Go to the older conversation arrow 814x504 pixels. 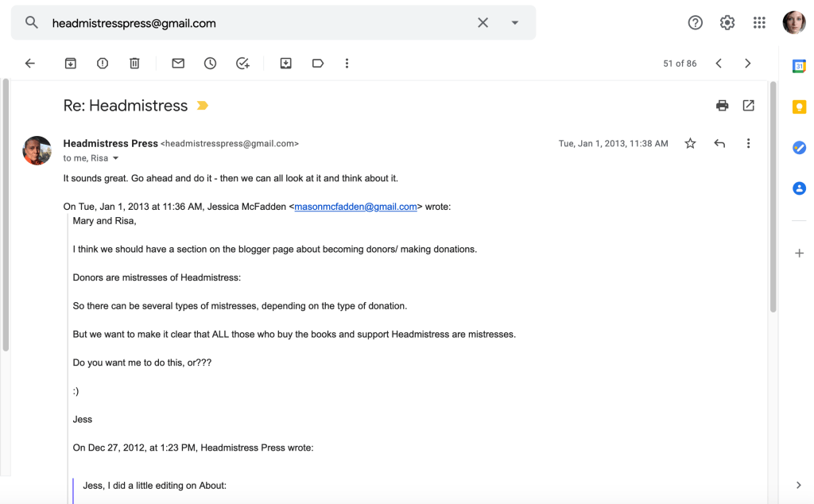(747, 64)
